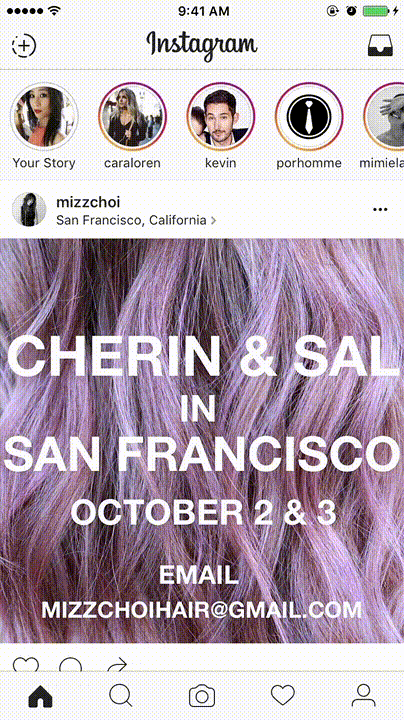
Task: Open kevin's story
Action: point(221,117)
